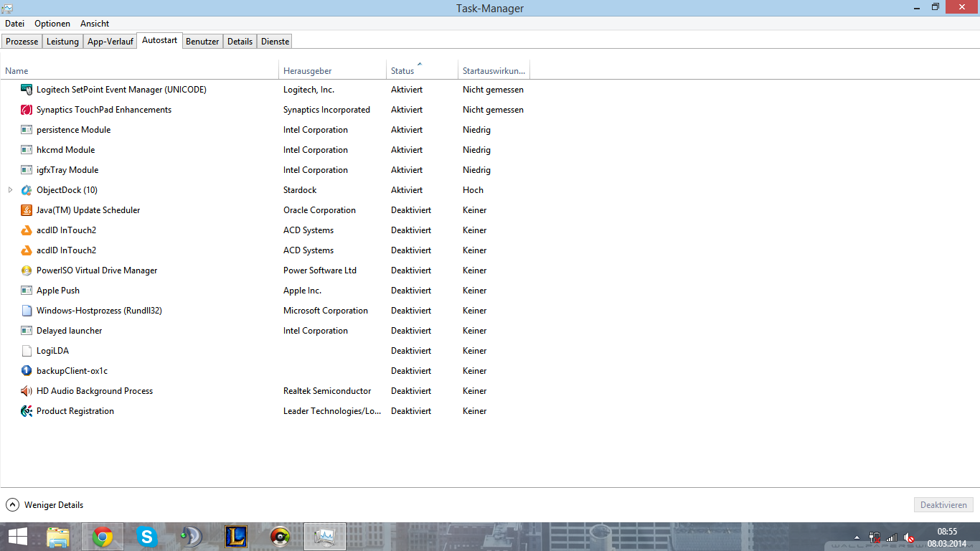Switch to the Leistung tab

62,42
